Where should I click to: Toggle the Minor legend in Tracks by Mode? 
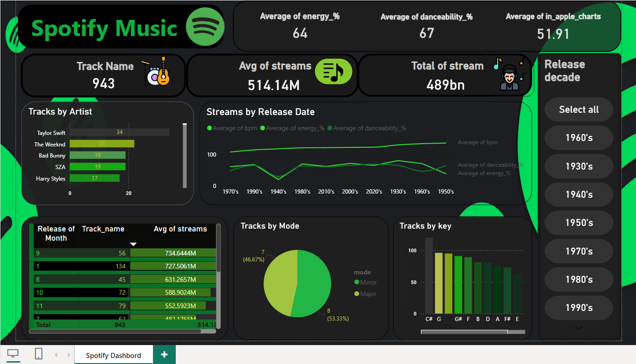tap(365, 282)
